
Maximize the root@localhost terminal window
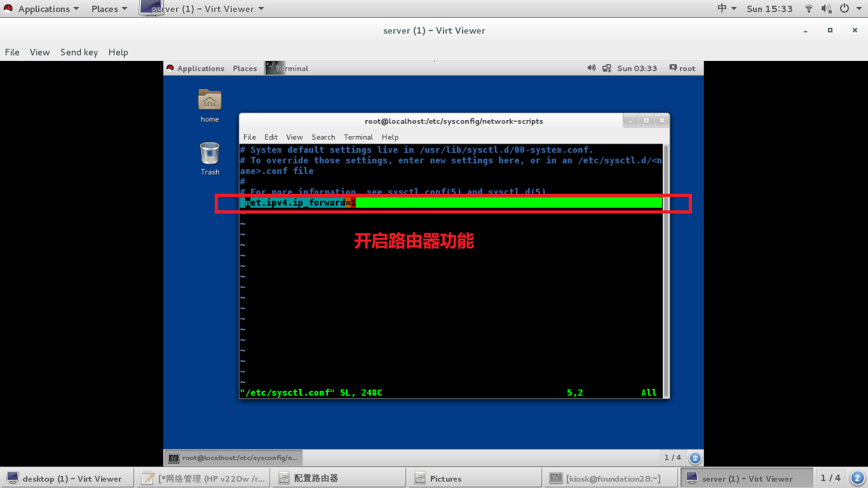point(646,120)
